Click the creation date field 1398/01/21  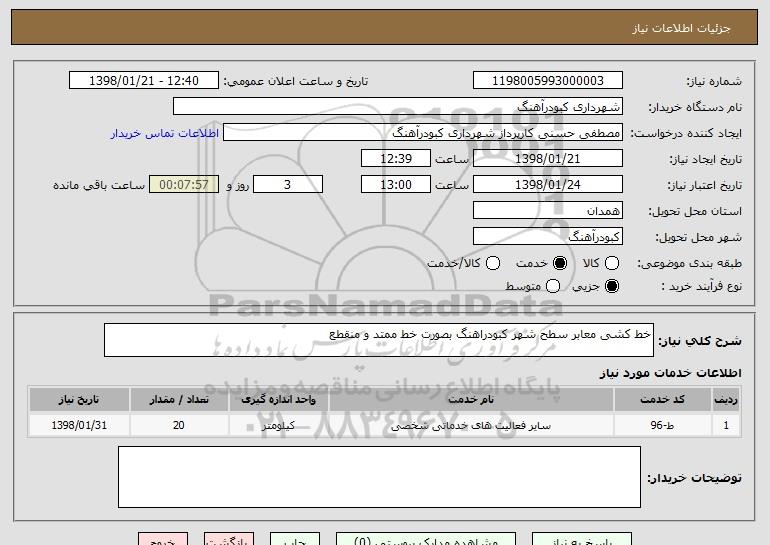(x=548, y=159)
